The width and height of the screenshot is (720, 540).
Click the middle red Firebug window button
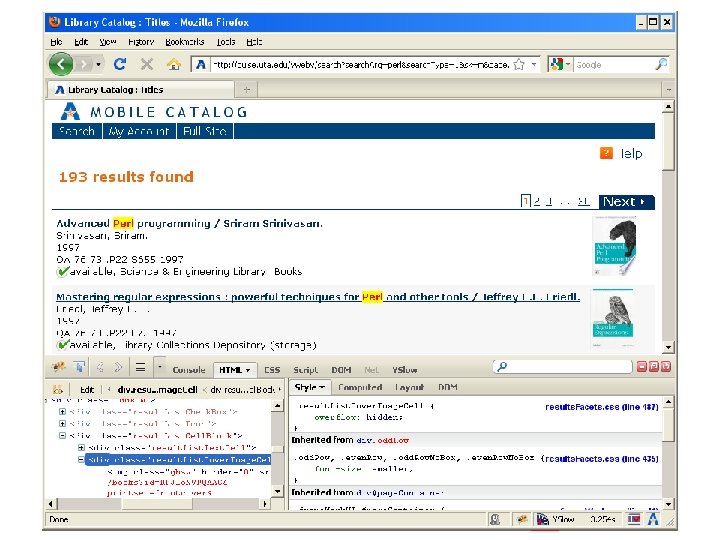coord(653,366)
